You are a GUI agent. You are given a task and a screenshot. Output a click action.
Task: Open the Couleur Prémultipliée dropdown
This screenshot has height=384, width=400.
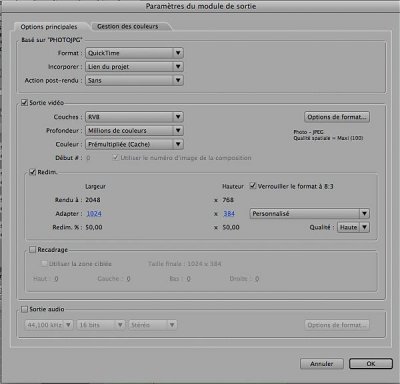(134, 144)
